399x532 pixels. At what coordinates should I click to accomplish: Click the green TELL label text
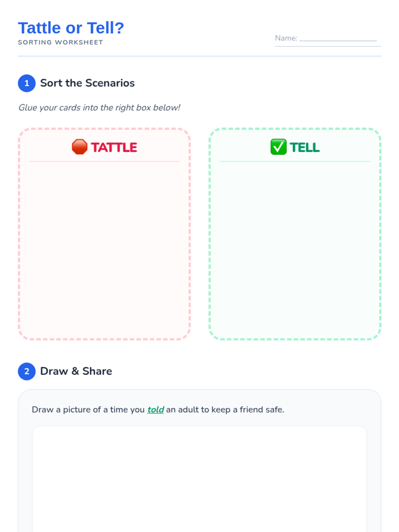point(305,147)
